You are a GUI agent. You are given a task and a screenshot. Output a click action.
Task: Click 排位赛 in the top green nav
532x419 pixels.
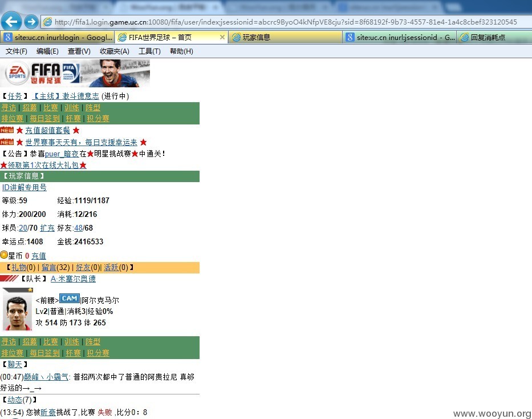tap(13, 119)
